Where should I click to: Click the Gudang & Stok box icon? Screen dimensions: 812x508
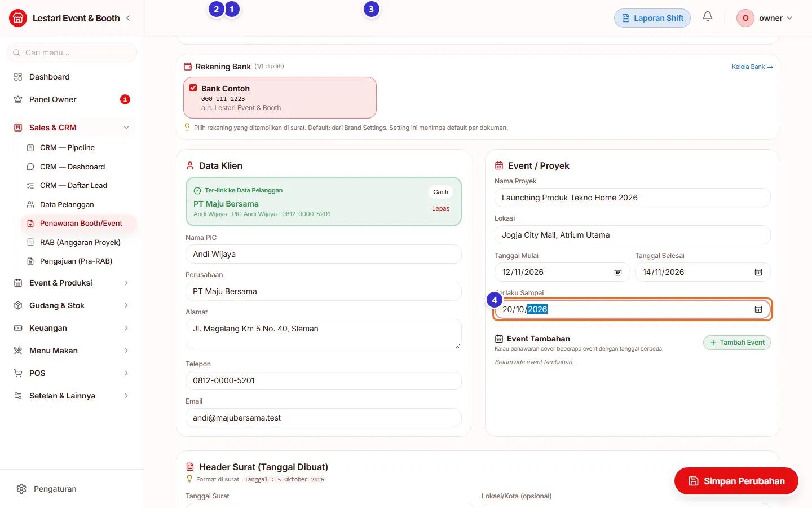coord(18,305)
